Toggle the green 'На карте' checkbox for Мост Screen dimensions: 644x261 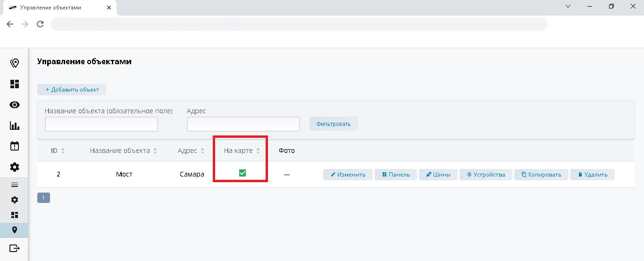click(243, 173)
